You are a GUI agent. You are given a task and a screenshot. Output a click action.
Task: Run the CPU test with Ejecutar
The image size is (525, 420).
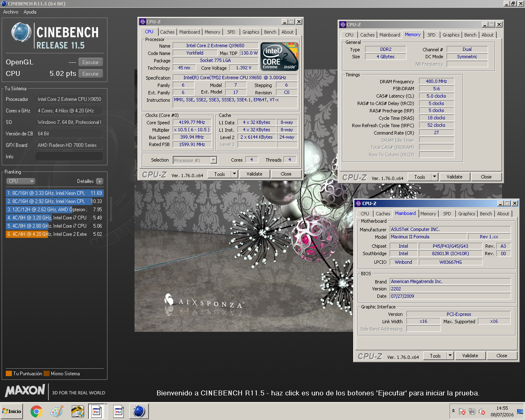click(x=91, y=74)
